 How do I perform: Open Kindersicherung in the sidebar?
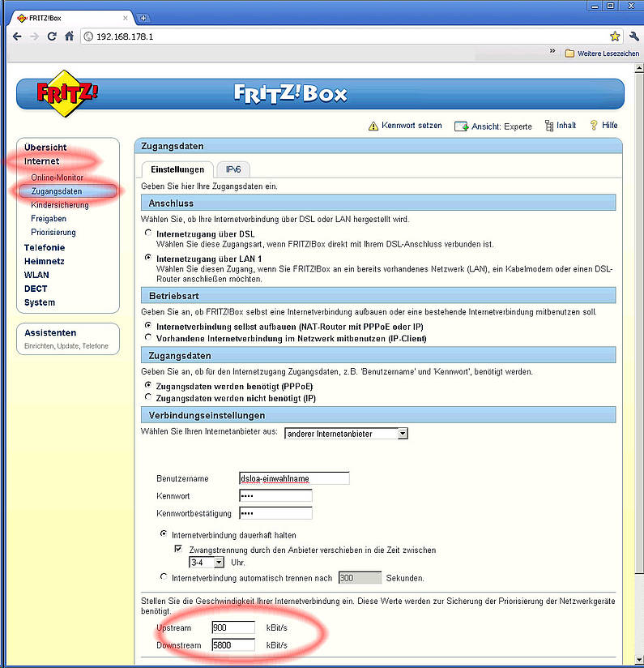point(60,205)
